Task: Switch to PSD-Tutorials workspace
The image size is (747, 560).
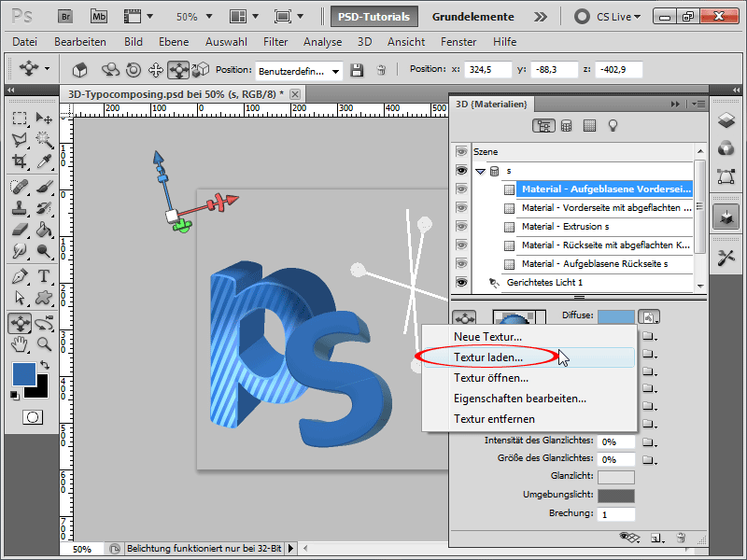Action: pos(374,17)
